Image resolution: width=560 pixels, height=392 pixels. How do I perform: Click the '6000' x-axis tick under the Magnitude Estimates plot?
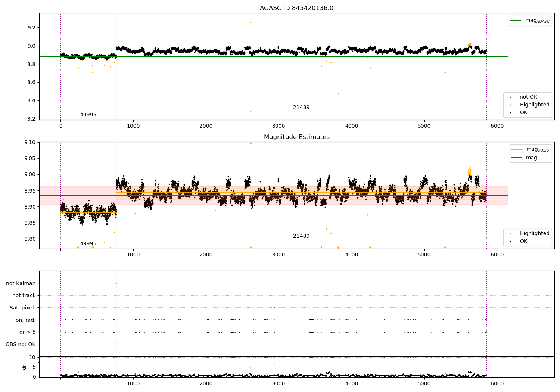[x=497, y=255]
